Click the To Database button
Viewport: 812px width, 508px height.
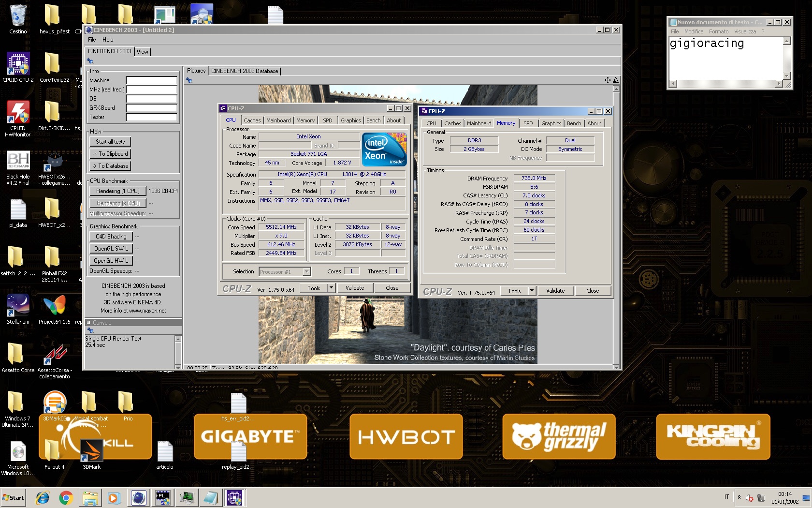[110, 166]
